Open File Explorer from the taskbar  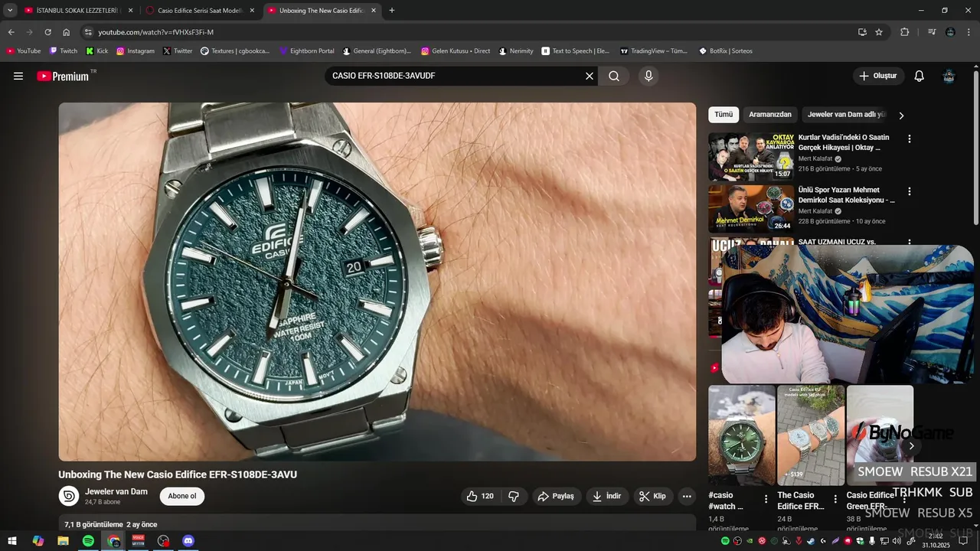pos(63,541)
